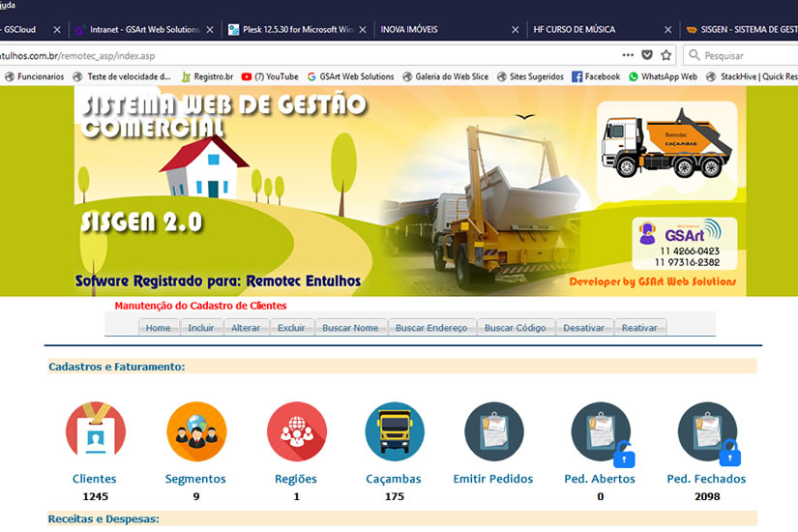Click the Ped. Fechados link text
This screenshot has height=532, width=798.
706,479
